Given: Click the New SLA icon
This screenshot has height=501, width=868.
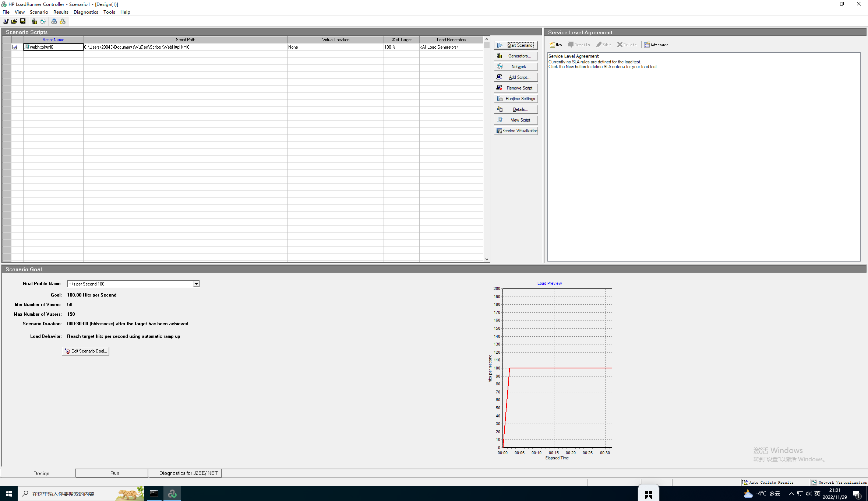Looking at the screenshot, I should pos(556,45).
